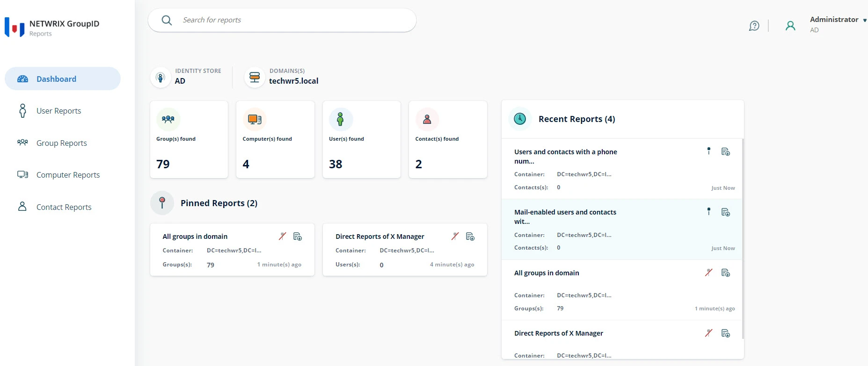This screenshot has width=868, height=366.
Task: Click the Dashboard gauge icon
Action: (x=22, y=79)
